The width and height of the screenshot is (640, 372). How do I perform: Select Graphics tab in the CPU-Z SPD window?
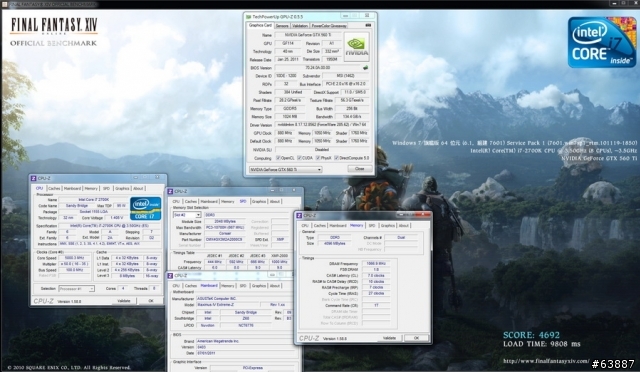(259, 201)
